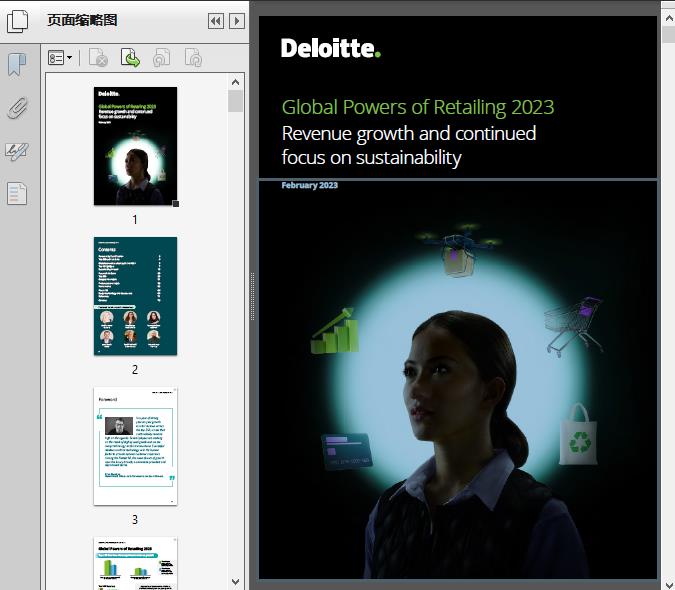Click the '页面缩略图' panel title
Viewport: 675px width, 590px height.
(82, 20)
